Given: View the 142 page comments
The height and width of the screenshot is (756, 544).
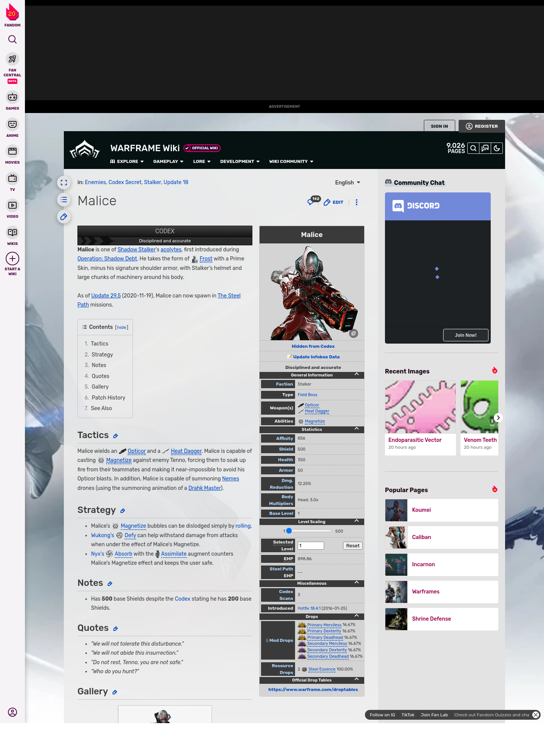Looking at the screenshot, I should 314,201.
